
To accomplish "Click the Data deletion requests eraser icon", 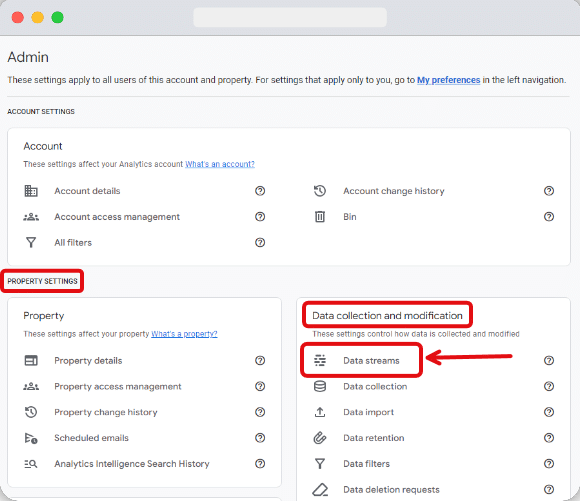I will coord(320,490).
